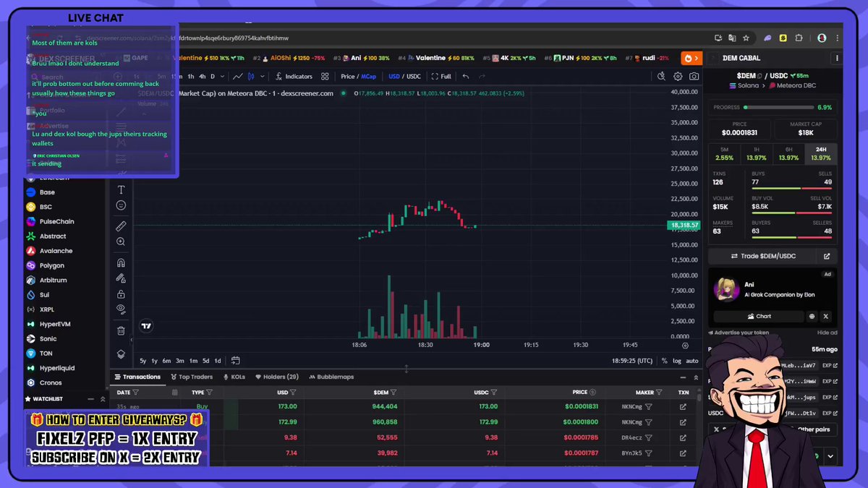Image resolution: width=868 pixels, height=488 pixels.
Task: Select the line chart style icon
Action: [237, 76]
